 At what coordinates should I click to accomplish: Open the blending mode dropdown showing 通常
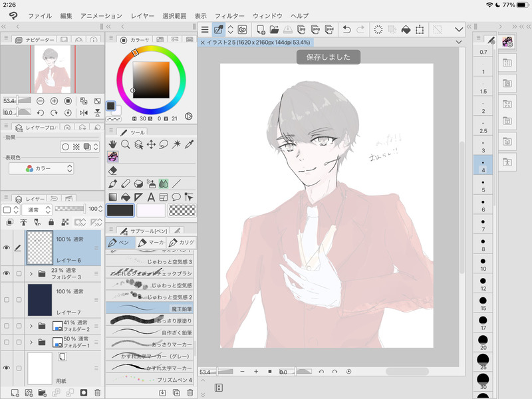(x=37, y=209)
